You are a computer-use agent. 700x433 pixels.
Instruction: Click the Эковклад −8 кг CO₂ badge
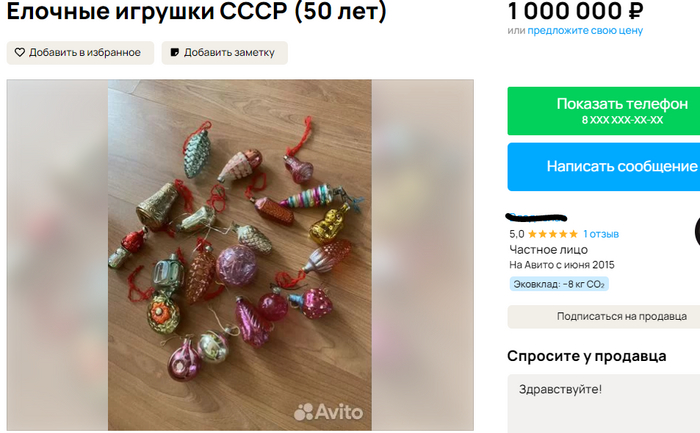559,284
